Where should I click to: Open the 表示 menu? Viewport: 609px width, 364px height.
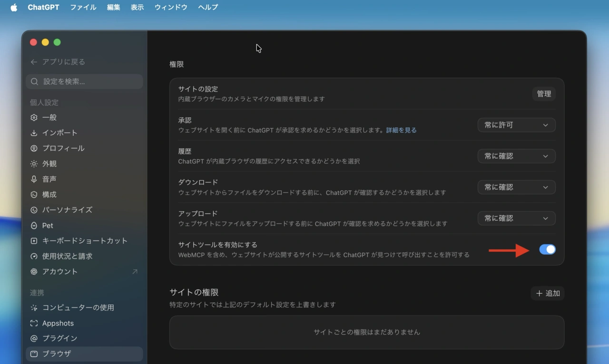tap(138, 7)
